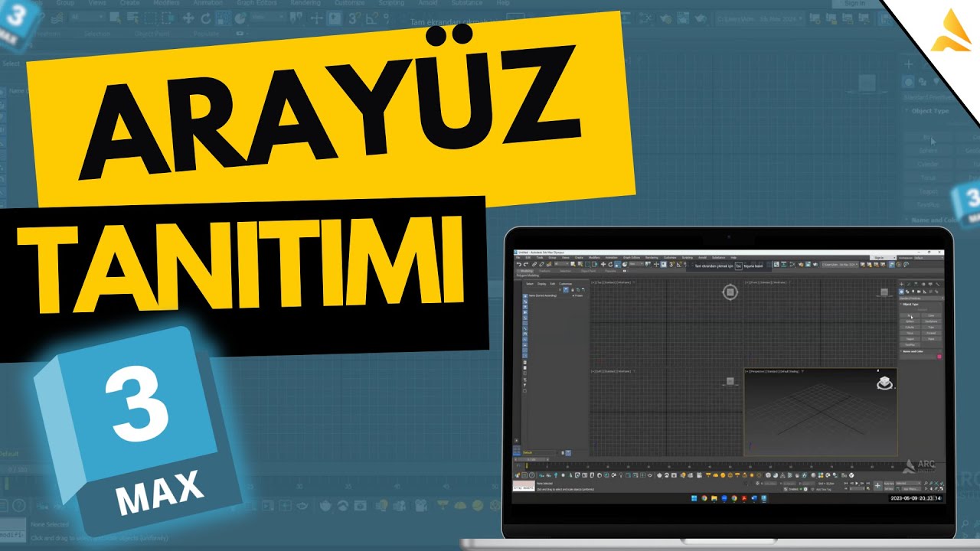Choose the Cameras category icon in Create panel
This screenshot has height=551, width=980.
coord(919,292)
